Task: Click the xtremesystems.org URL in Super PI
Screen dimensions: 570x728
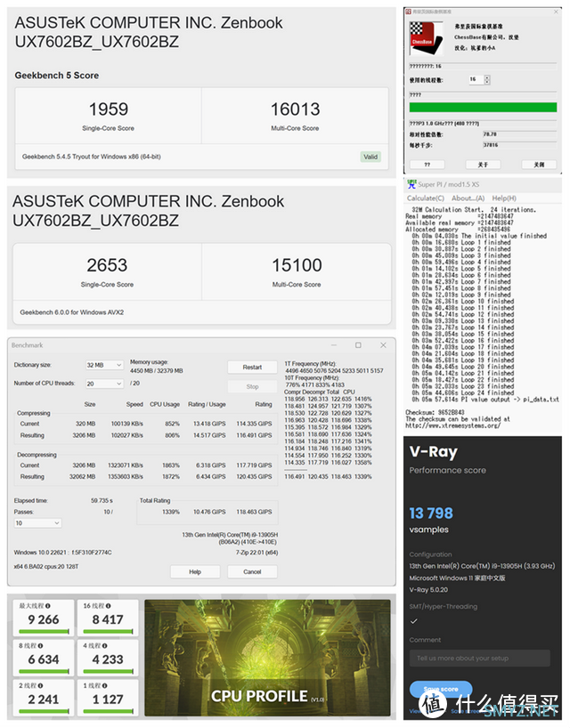Action: 453,425
